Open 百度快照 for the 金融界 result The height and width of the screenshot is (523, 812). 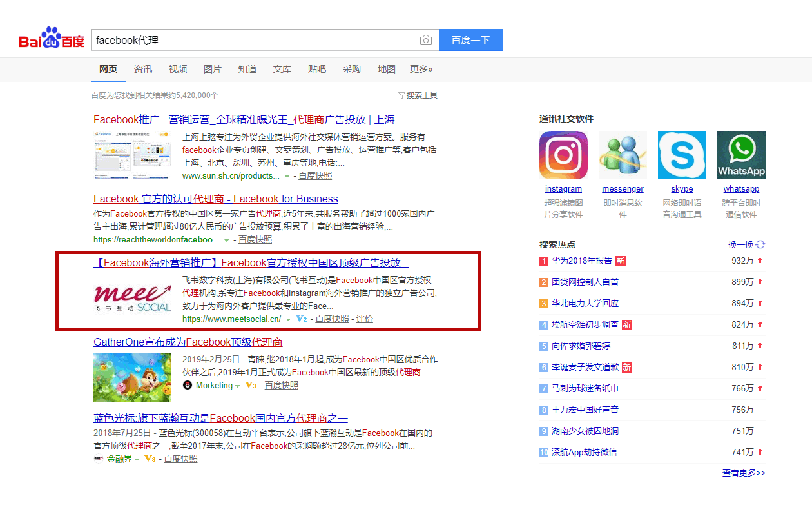180,459
